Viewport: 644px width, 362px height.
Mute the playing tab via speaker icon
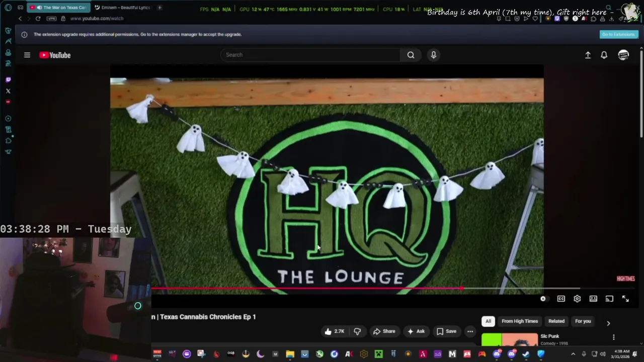tap(39, 8)
